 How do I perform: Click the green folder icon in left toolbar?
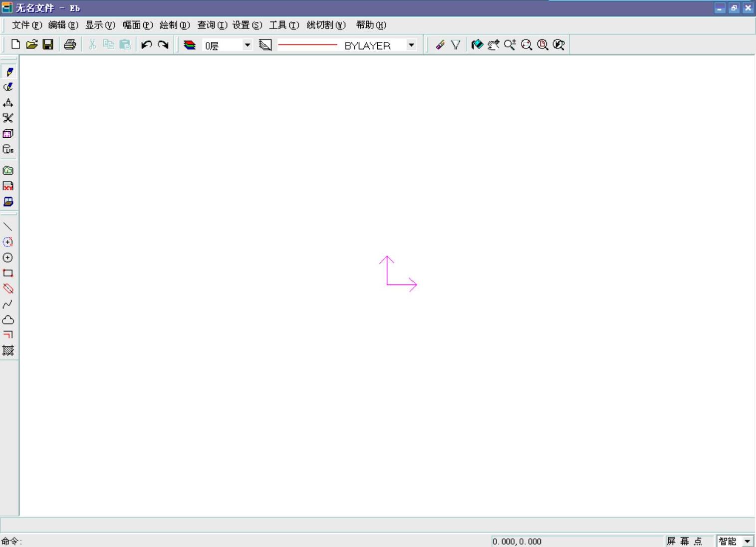tap(8, 171)
